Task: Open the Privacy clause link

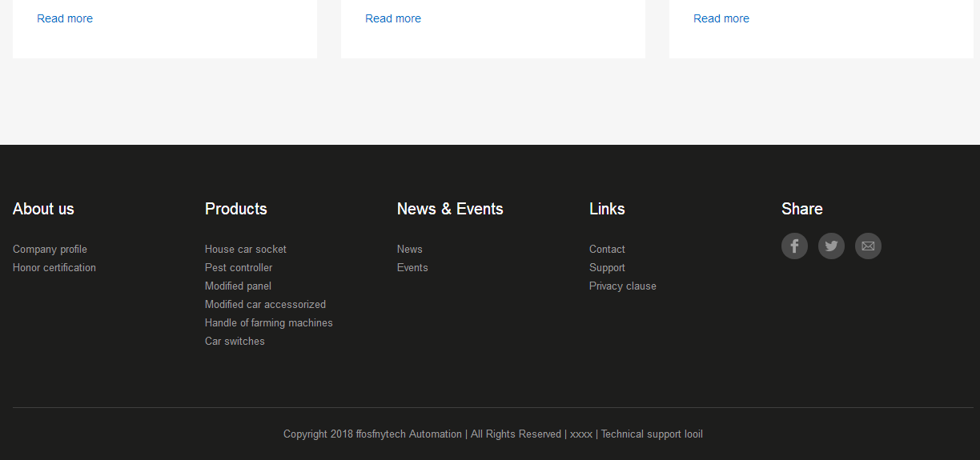Action: (623, 286)
